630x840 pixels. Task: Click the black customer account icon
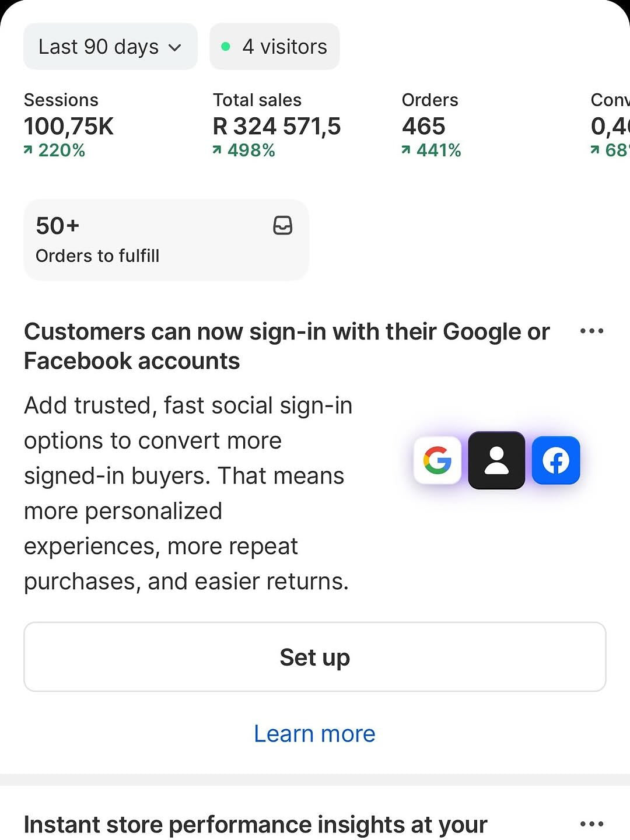496,460
